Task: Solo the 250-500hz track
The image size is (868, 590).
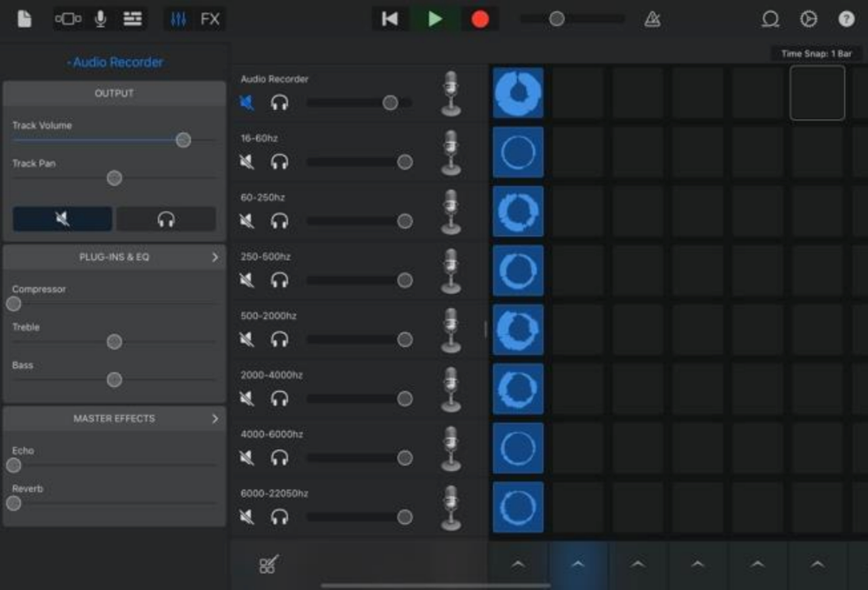Action: 279,280
